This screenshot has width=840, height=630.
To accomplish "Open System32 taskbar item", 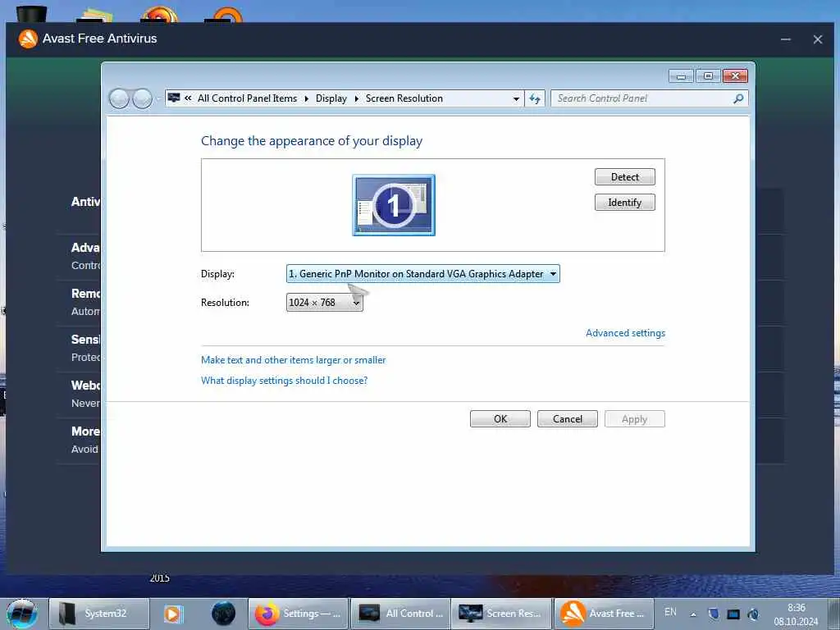I will tap(99, 614).
